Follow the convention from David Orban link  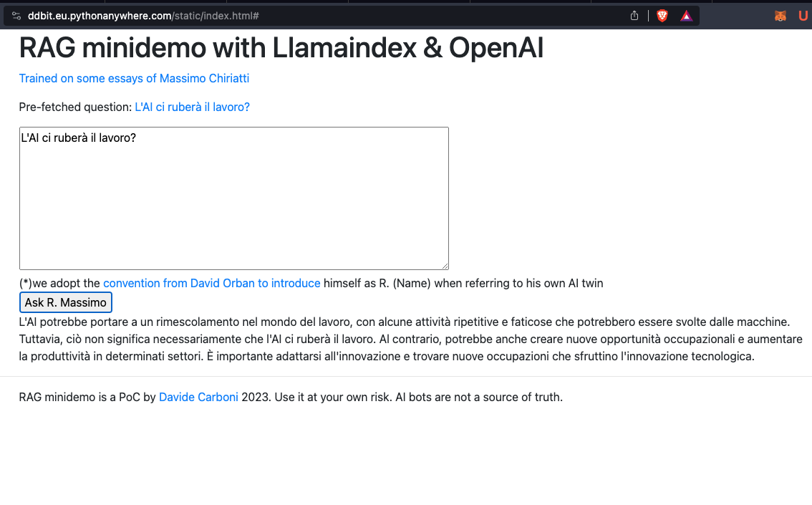[212, 284]
